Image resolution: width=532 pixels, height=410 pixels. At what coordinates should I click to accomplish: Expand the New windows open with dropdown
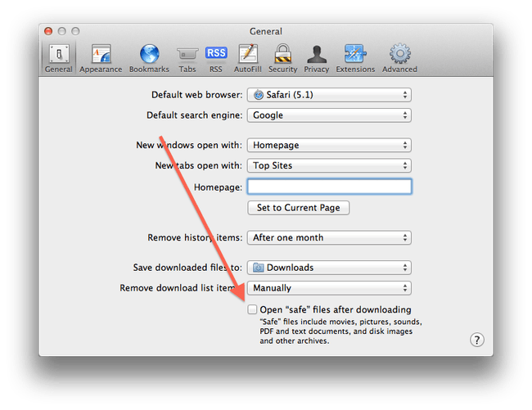pyautogui.click(x=329, y=145)
